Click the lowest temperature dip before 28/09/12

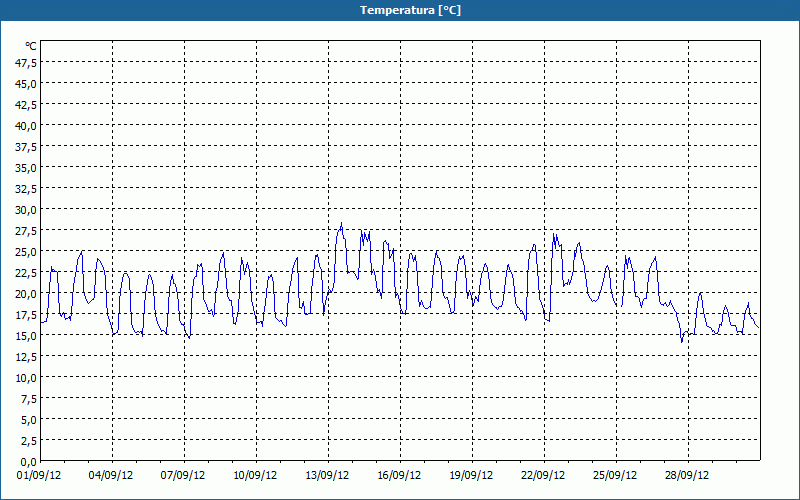click(x=682, y=342)
